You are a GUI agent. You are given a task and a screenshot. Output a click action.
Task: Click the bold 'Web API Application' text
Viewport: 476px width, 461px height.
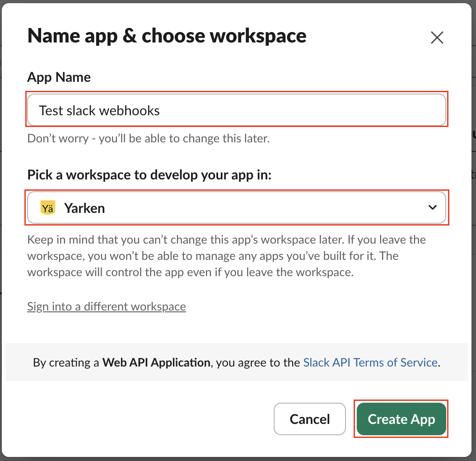156,362
